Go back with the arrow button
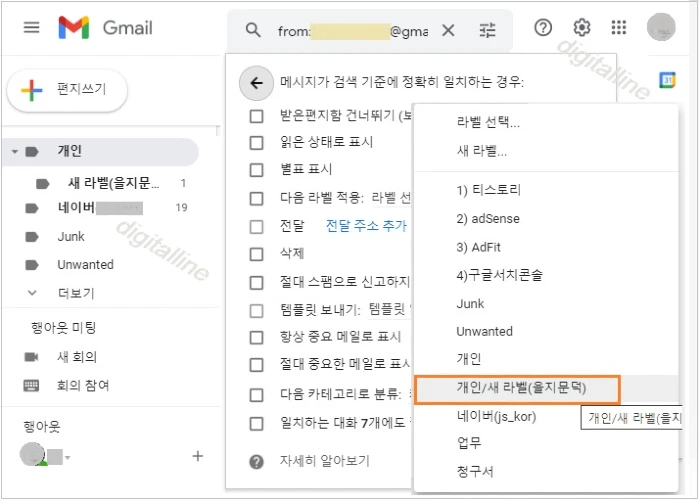 (x=256, y=83)
